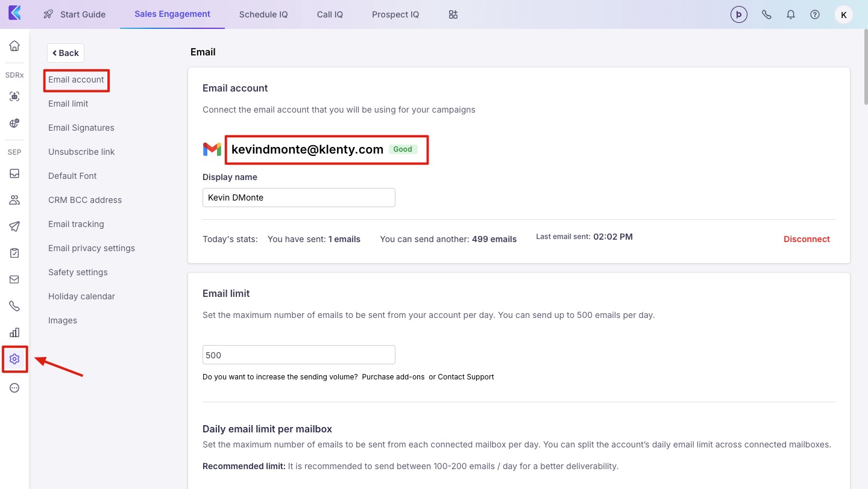Open the Calls phone icon in sidebar
This screenshot has height=489, width=868.
point(14,306)
